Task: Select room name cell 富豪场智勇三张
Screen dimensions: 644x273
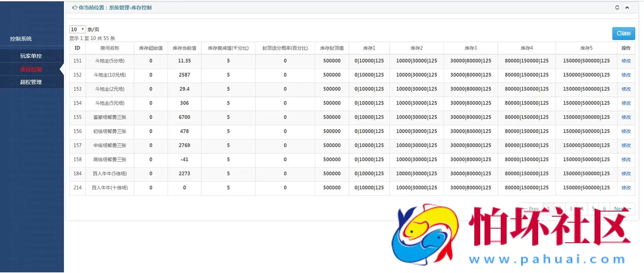Action: (x=109, y=117)
